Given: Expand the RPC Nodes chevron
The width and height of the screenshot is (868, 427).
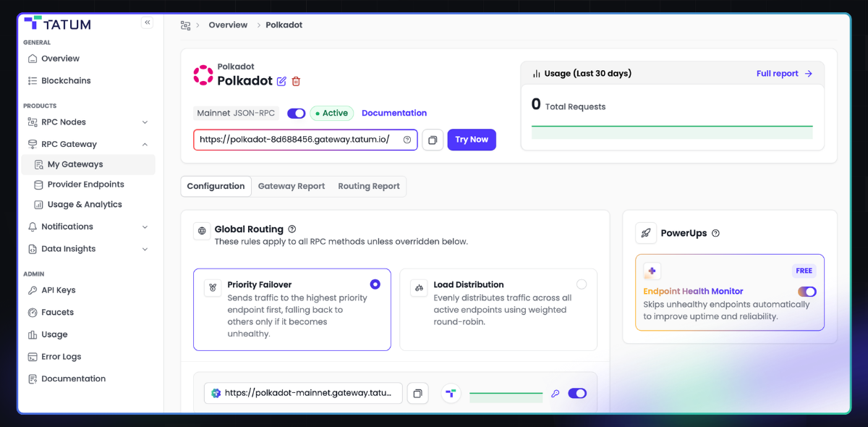Looking at the screenshot, I should pyautogui.click(x=145, y=122).
